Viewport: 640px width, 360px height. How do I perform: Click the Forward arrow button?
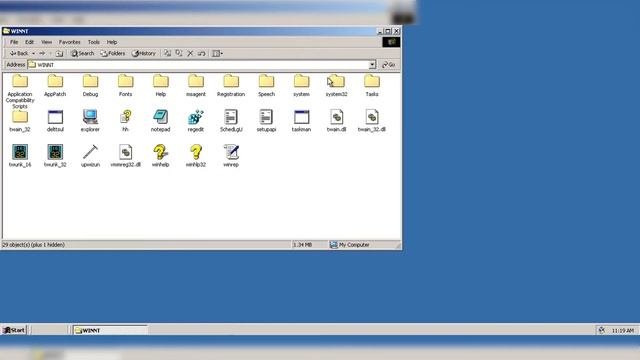[x=42, y=53]
